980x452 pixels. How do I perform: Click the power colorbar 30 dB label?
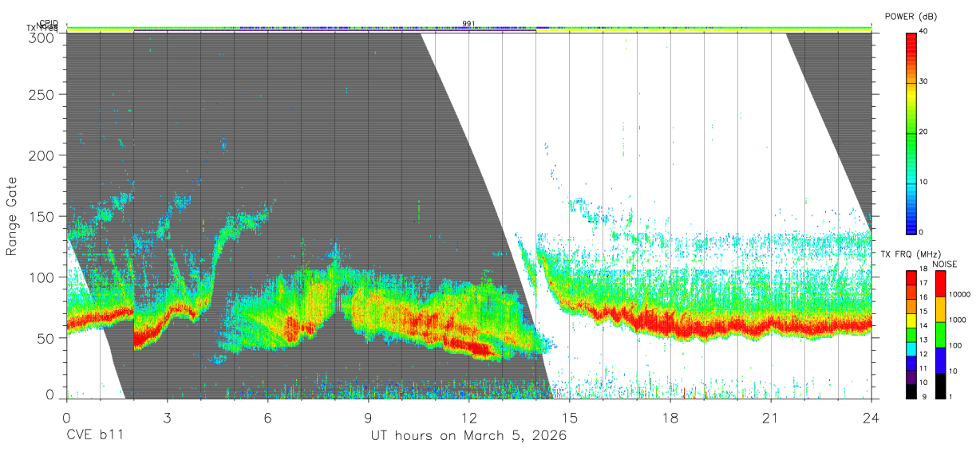pos(923,82)
